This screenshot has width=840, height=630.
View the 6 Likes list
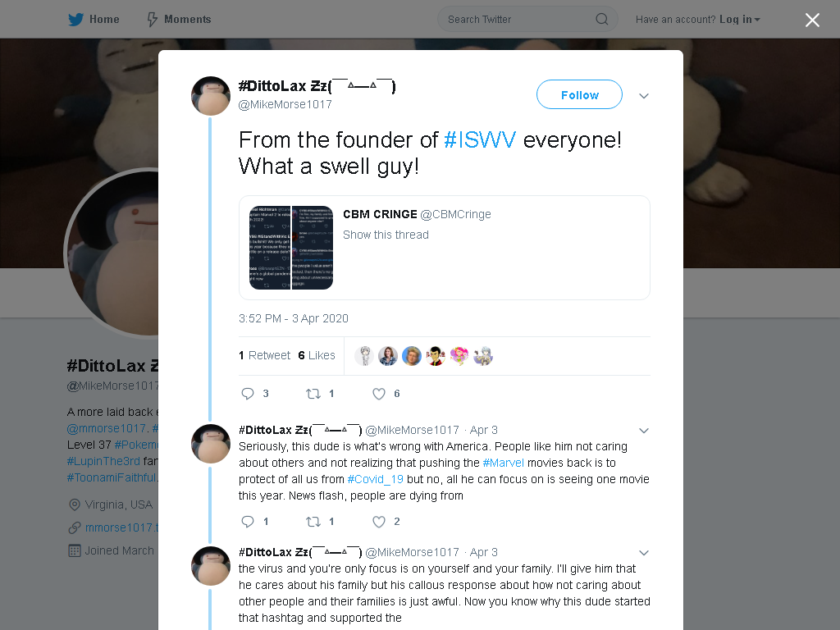point(317,356)
